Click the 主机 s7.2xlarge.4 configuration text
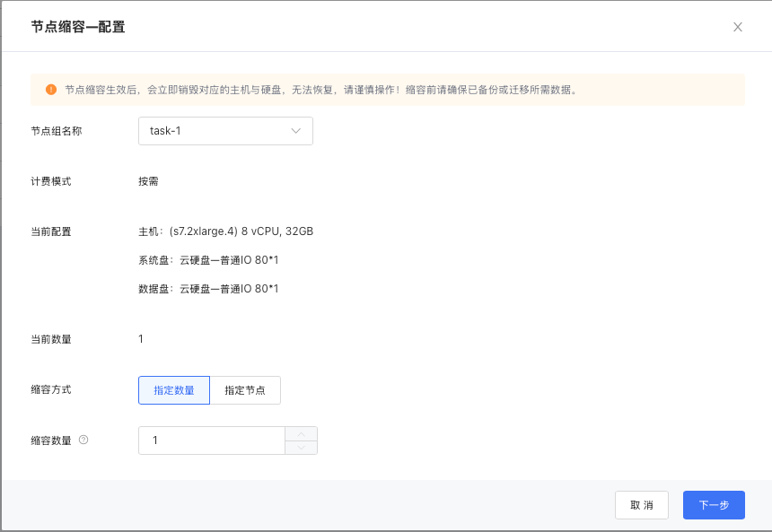The image size is (772, 532). (225, 231)
